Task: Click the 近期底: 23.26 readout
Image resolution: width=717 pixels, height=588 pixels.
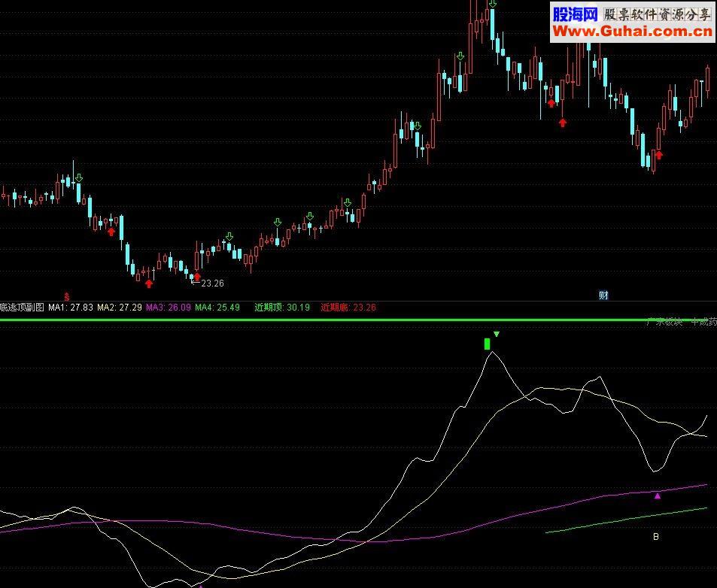Action: (348, 308)
